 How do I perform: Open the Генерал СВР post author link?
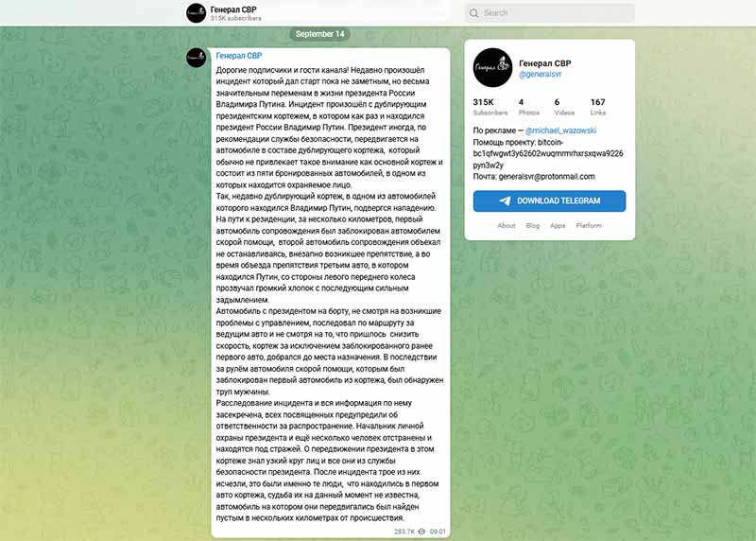click(x=239, y=56)
